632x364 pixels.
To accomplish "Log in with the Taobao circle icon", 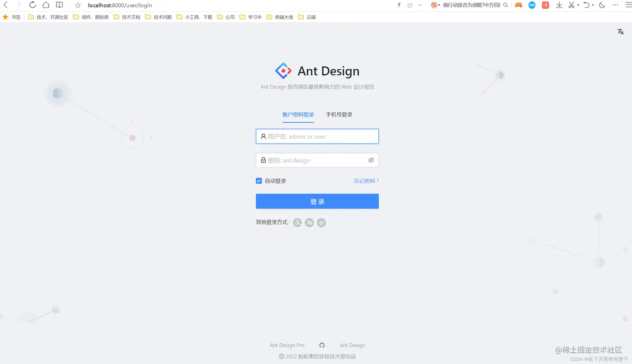I will click(309, 222).
